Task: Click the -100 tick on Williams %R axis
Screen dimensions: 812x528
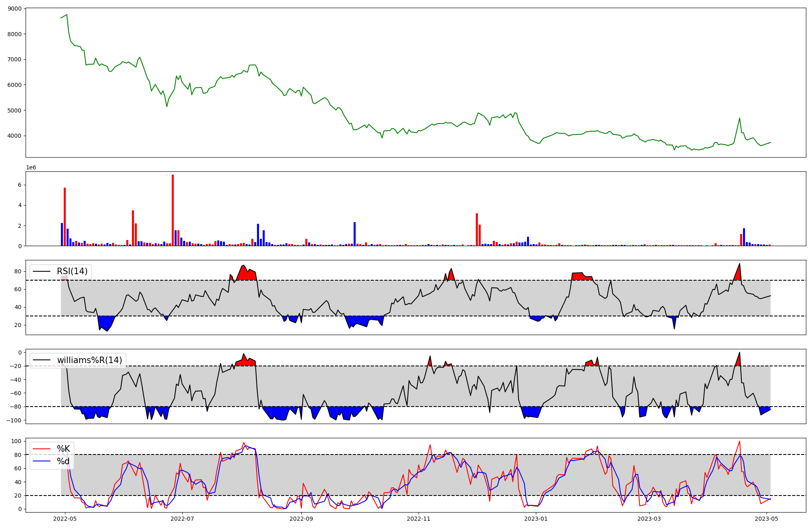Action: click(13, 420)
